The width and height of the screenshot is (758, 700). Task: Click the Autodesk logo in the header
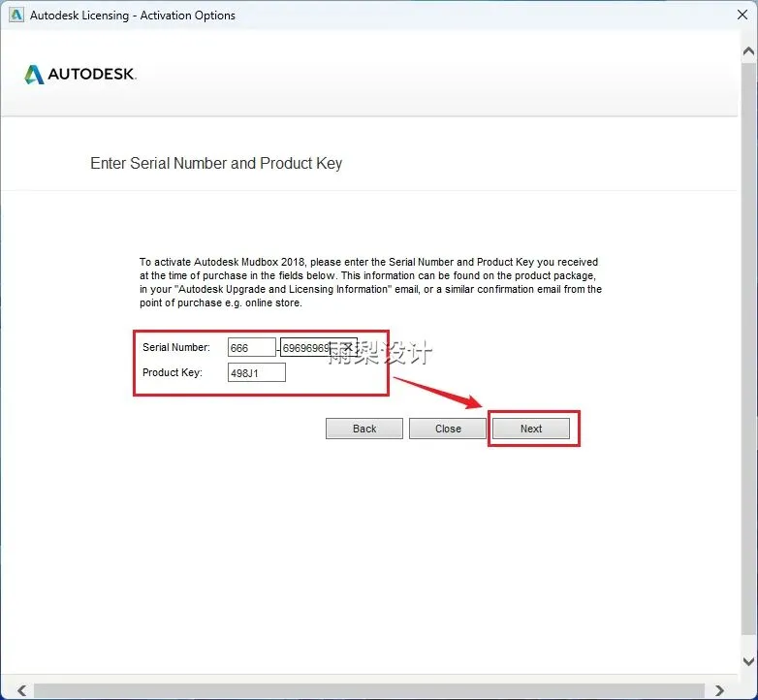80,74
